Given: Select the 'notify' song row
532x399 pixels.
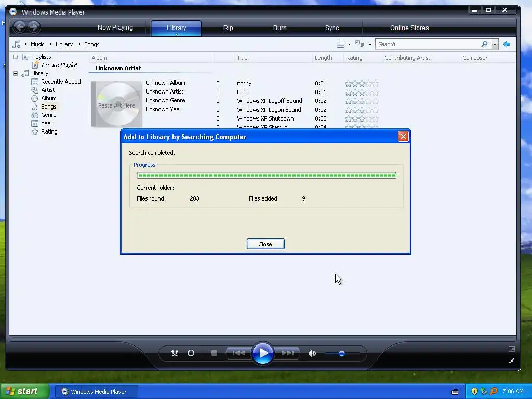Looking at the screenshot, I should coord(244,83).
